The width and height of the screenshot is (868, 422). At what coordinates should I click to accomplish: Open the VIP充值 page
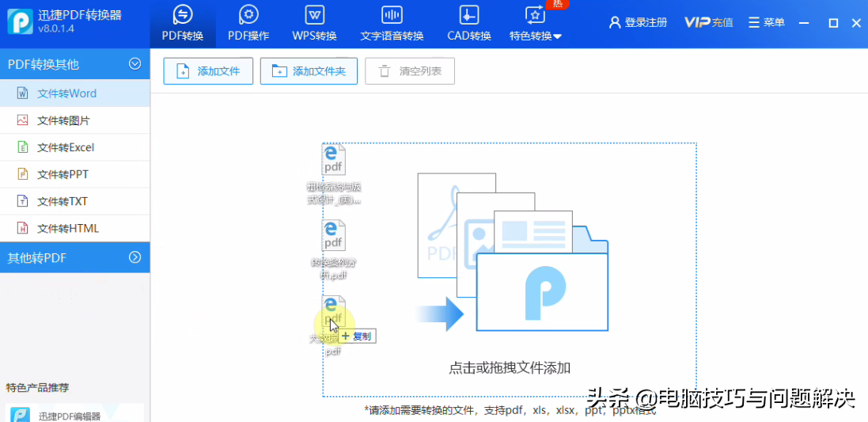(709, 22)
